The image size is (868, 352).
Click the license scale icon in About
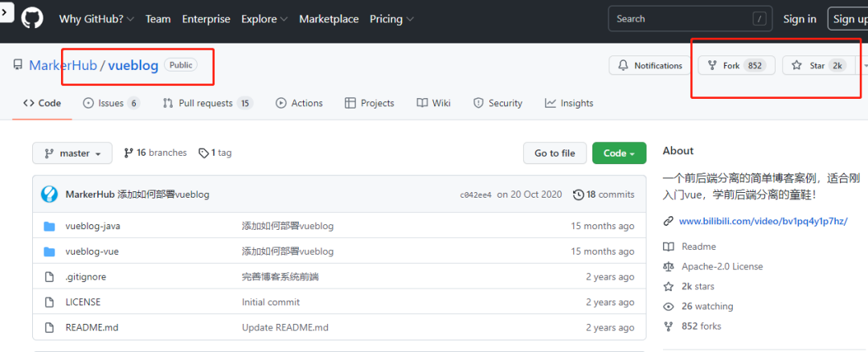[x=669, y=267]
